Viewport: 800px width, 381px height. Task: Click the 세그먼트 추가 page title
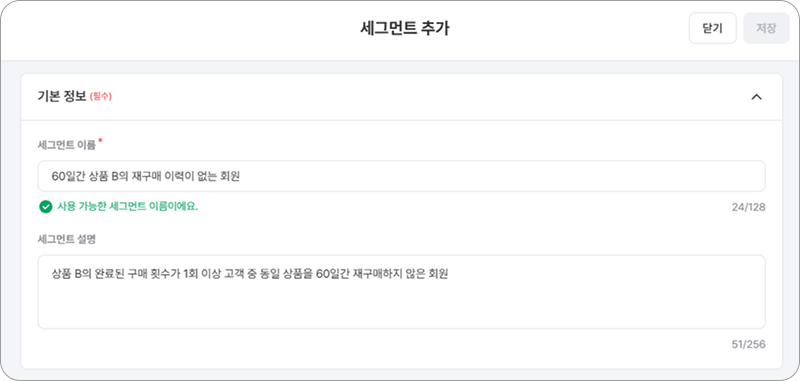405,29
